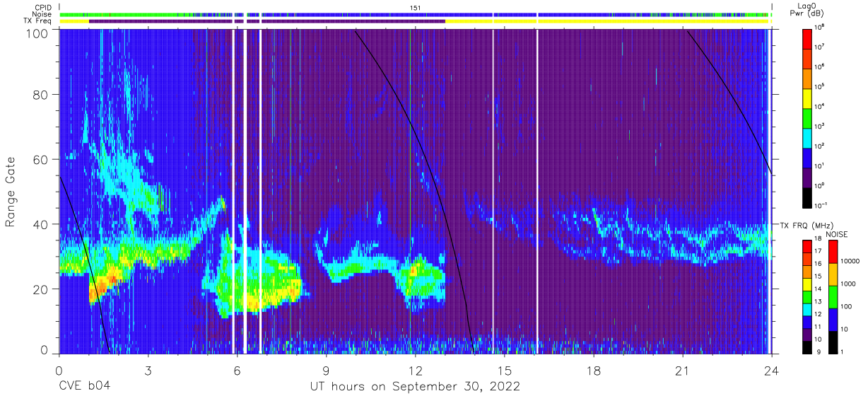
Task: Click the 9 label on TX FRQ colorbar
Action: pyautogui.click(x=819, y=351)
